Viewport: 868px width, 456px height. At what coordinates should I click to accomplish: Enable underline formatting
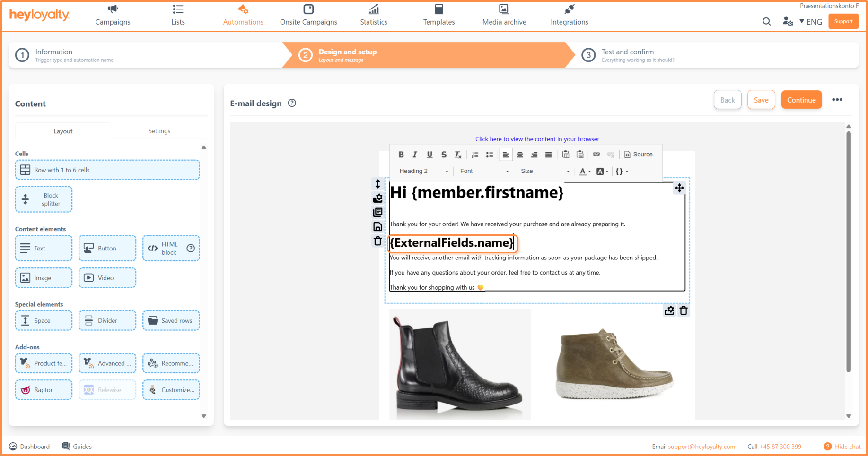pos(430,155)
